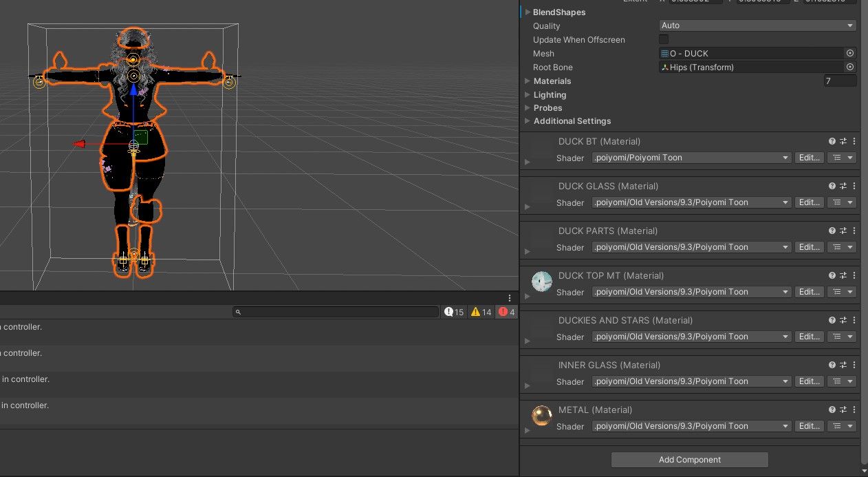Open shader dropdown for METAL material
The image size is (868, 477).
(x=691, y=426)
